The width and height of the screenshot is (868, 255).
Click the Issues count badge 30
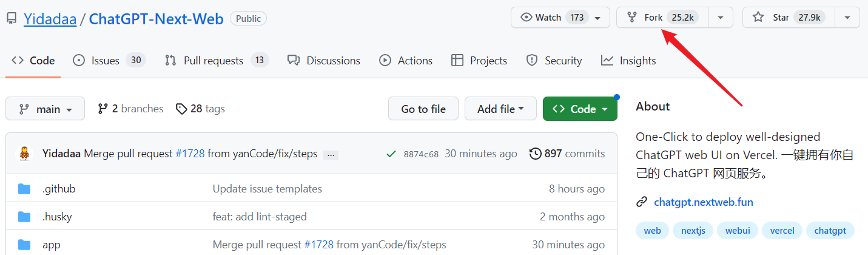(136, 60)
